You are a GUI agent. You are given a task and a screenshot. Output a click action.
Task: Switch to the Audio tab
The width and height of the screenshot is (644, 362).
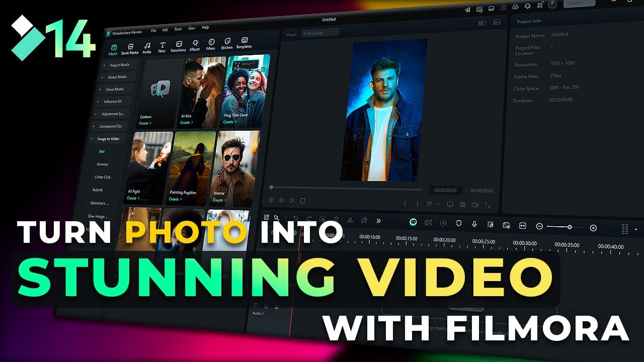click(x=147, y=48)
